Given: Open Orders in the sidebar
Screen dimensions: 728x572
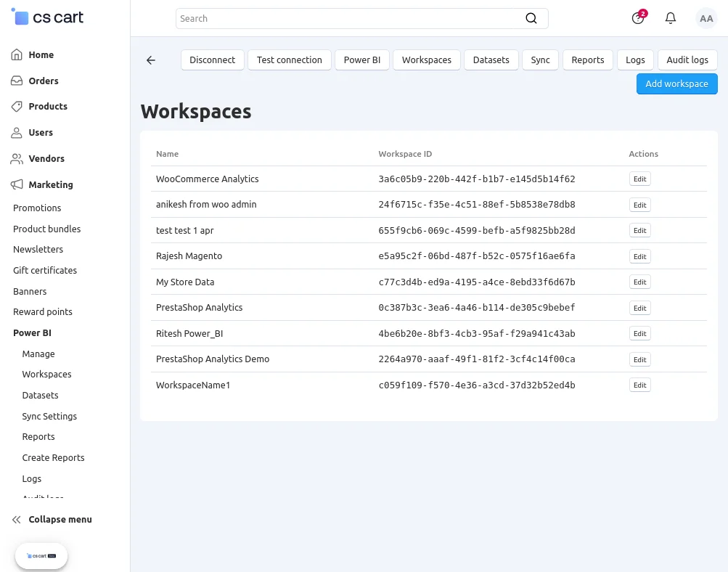Looking at the screenshot, I should (x=43, y=81).
